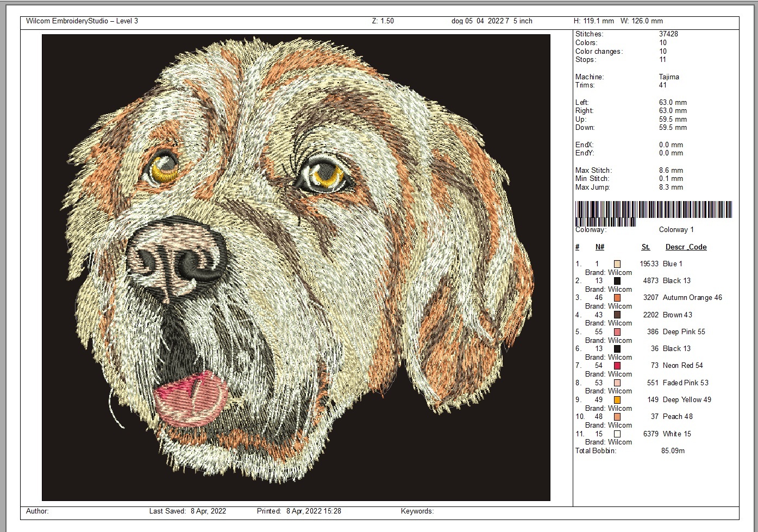Select the Brown 43 thread swatch
The image size is (758, 532).
[617, 315]
